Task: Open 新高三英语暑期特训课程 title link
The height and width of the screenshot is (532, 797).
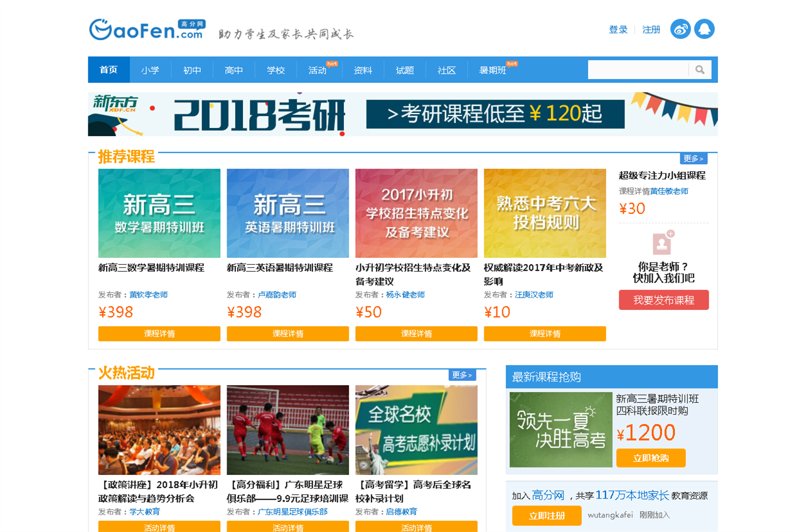Action: 280,268
